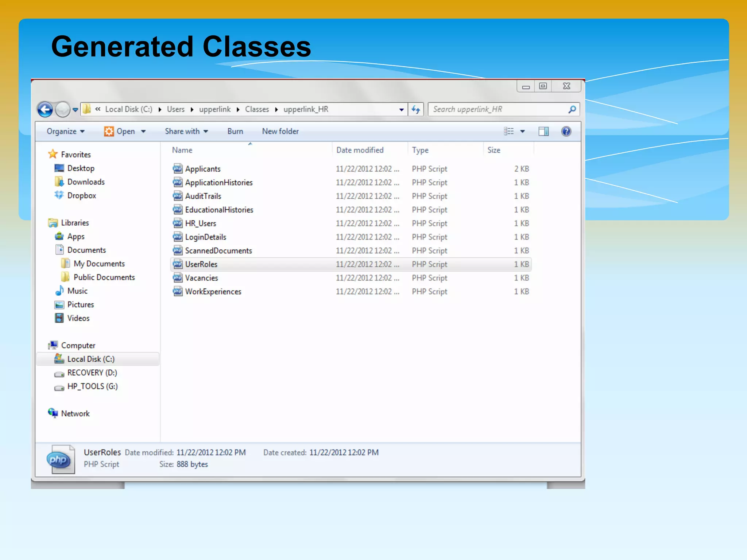Click the Open button in the toolbar
The width and height of the screenshot is (747, 560).
pos(119,131)
